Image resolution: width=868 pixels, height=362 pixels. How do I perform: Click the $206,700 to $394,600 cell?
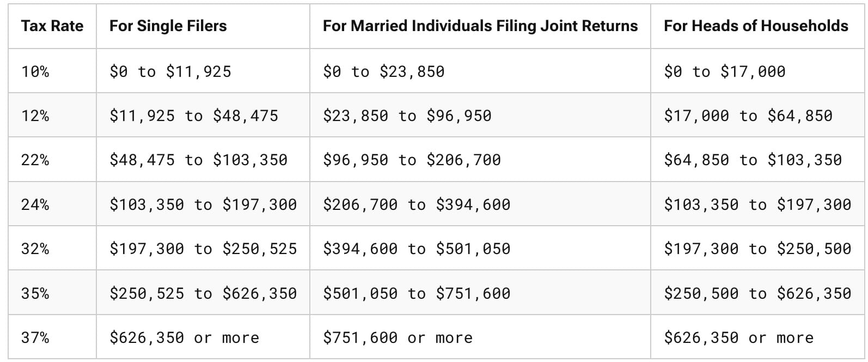[417, 204]
